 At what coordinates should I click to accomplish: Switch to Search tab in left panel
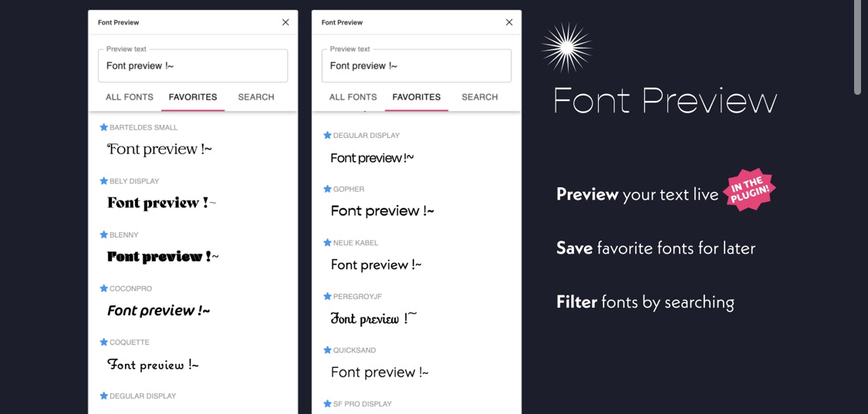click(255, 97)
